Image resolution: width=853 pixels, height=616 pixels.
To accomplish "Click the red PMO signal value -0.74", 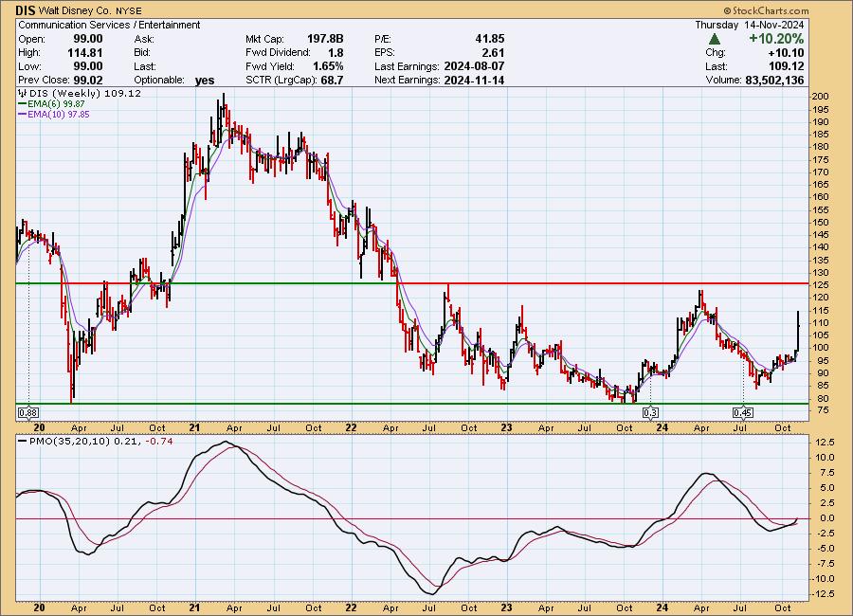I will (x=159, y=442).
